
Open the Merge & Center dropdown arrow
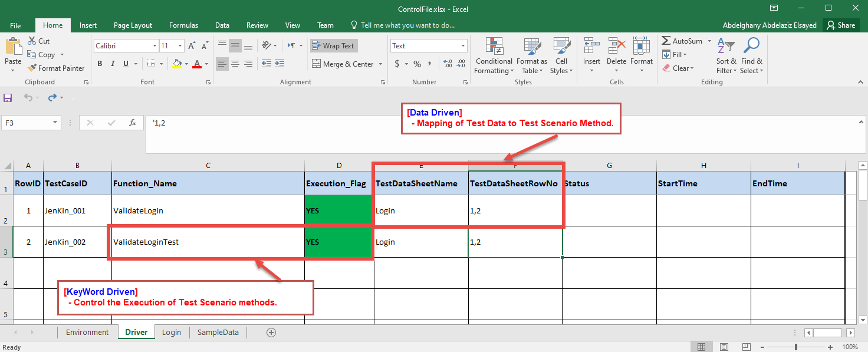click(380, 64)
